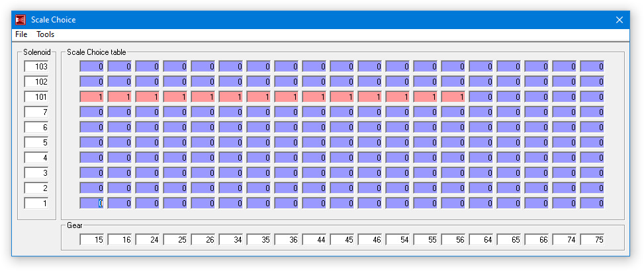The height and width of the screenshot is (271, 644).
Task: Click the Solenoid field with value 2
Action: pos(36,188)
